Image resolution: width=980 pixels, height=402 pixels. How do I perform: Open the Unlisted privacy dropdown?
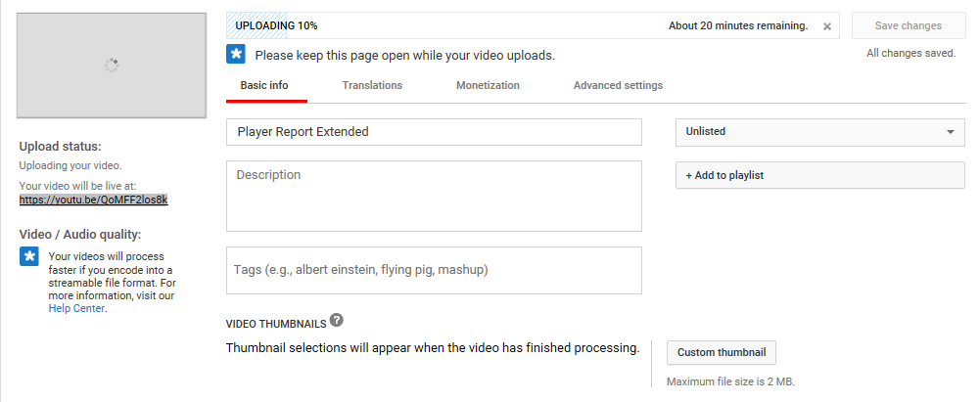click(x=820, y=132)
